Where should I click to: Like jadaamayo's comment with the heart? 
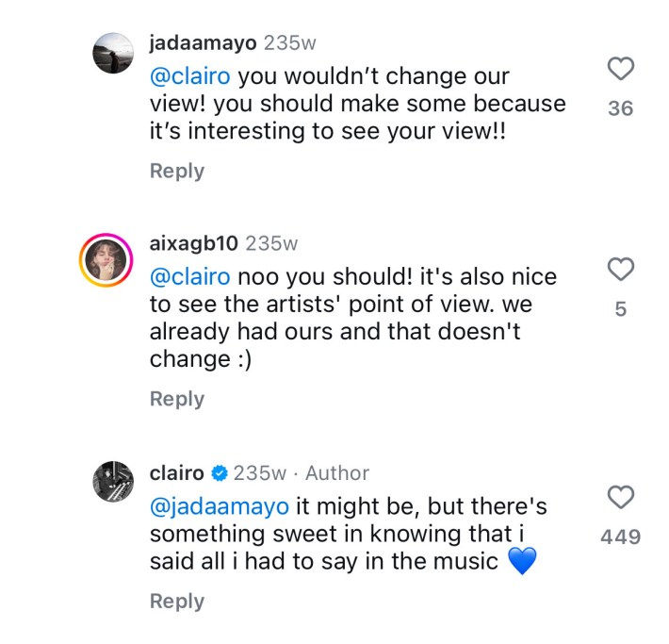620,69
